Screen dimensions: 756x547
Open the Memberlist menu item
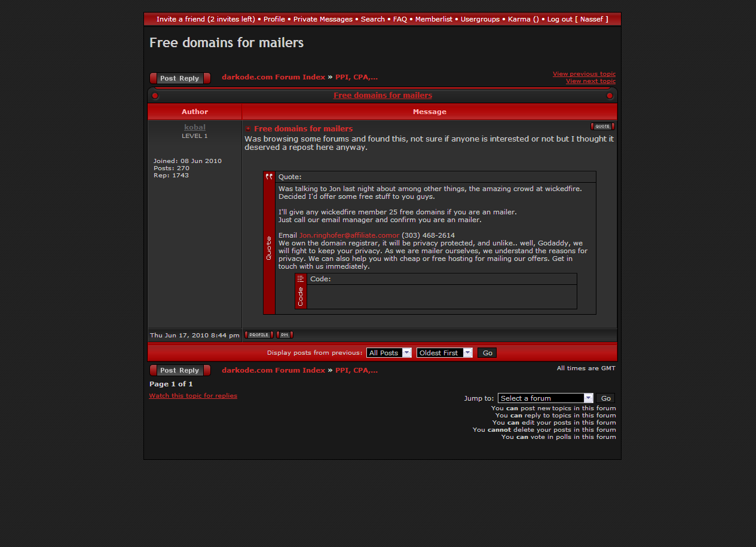(x=433, y=19)
